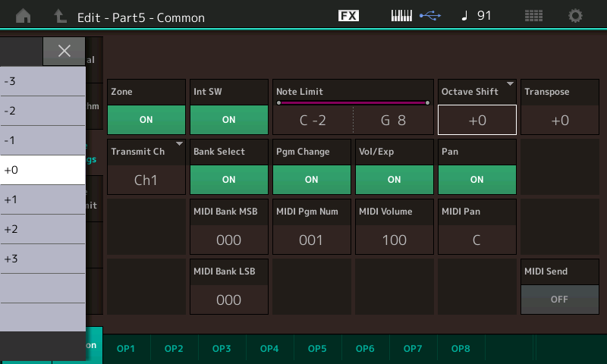This screenshot has height=364, width=607.
Task: Go to the Home screen icon
Action: coord(24,15)
